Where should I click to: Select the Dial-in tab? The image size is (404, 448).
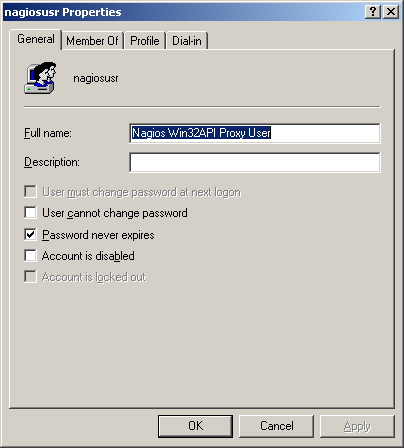187,41
